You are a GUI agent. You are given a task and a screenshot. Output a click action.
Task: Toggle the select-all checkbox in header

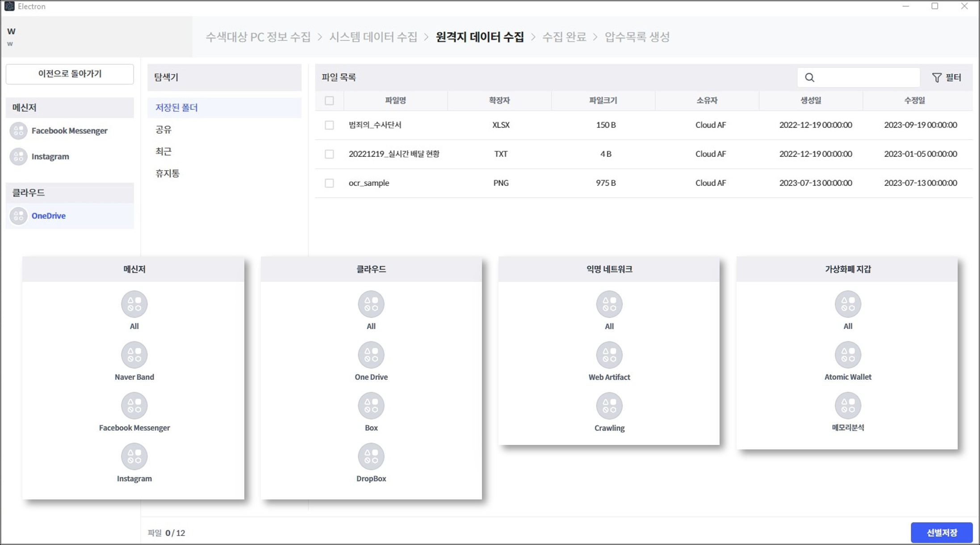[329, 101]
